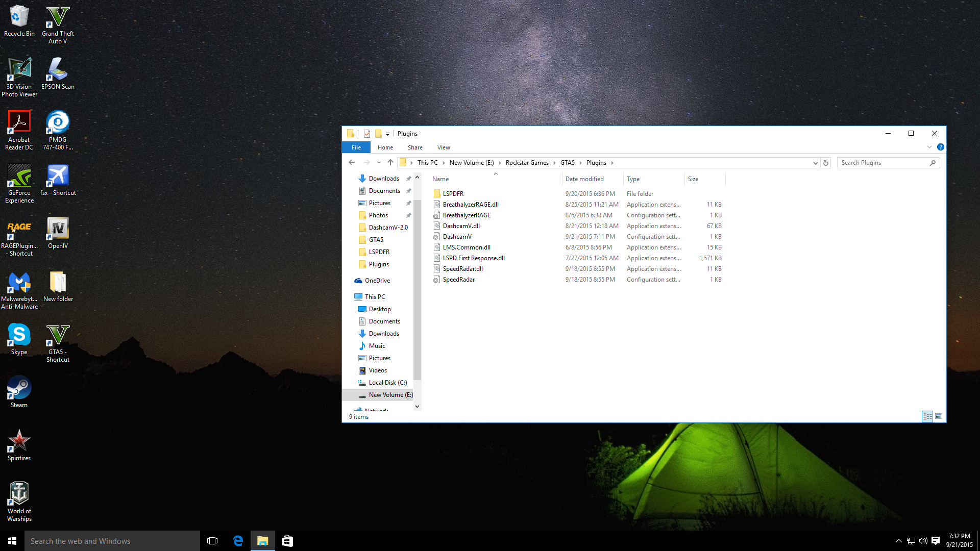Sort files by the Date modified column
Screen dimensions: 980x551
[x=584, y=179]
